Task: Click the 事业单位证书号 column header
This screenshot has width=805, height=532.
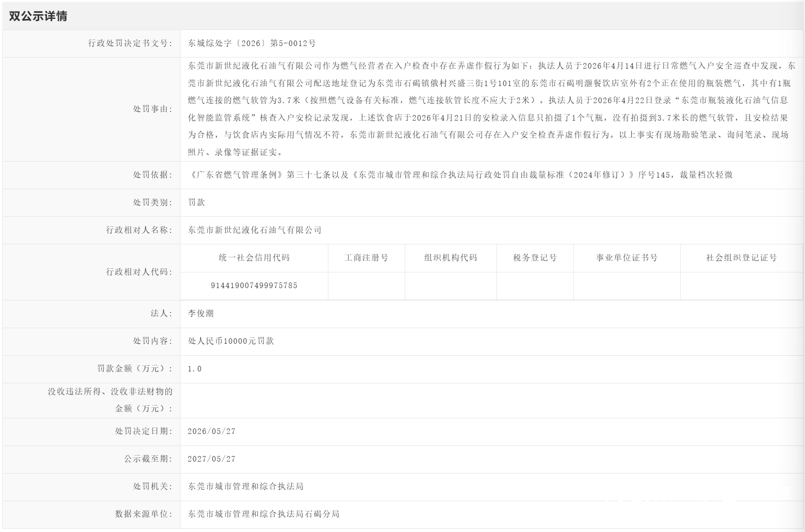Action: coord(627,258)
